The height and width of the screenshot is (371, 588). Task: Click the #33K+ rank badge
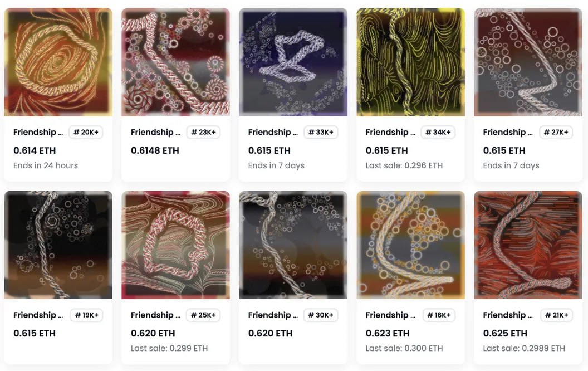click(x=321, y=132)
